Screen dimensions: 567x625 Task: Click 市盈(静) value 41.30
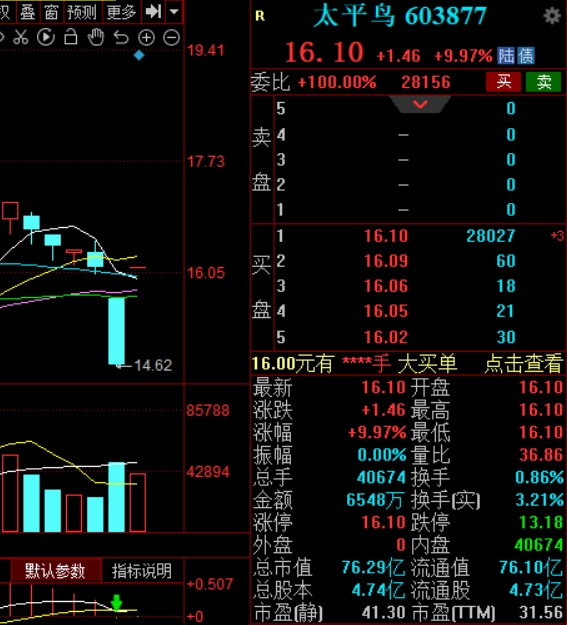[383, 613]
